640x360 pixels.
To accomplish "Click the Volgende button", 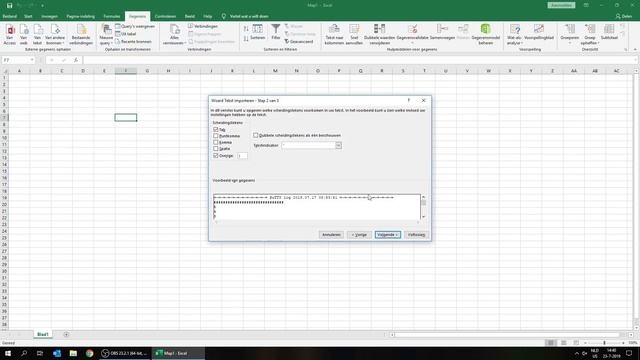I will coord(387,235).
